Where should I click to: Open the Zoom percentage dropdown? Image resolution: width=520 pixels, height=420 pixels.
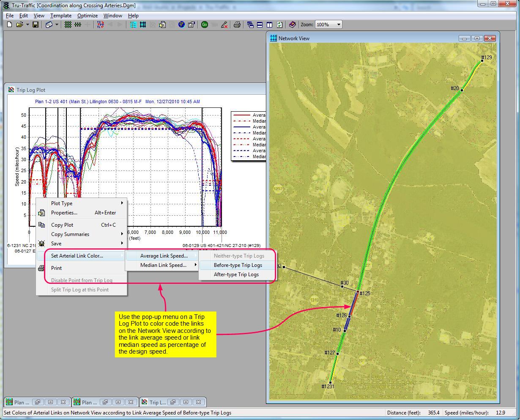point(339,25)
